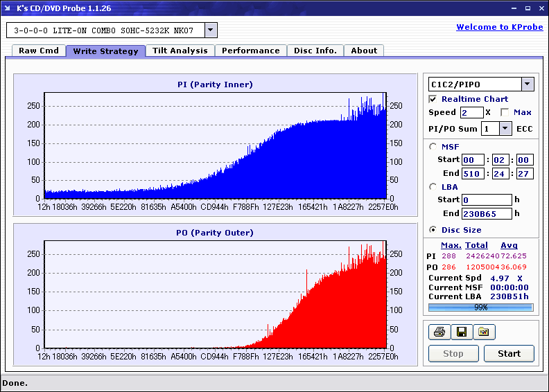Click the LBA End field 230B65
Screen dimensions: 549x392
pos(487,213)
